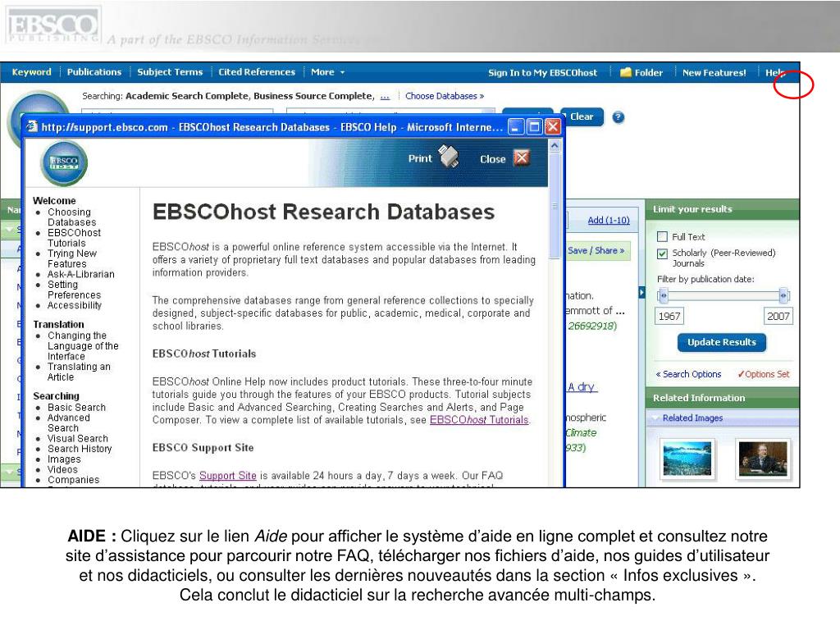Select Choosing Databases in help contents
Screen dimensions: 840x630
[72, 217]
